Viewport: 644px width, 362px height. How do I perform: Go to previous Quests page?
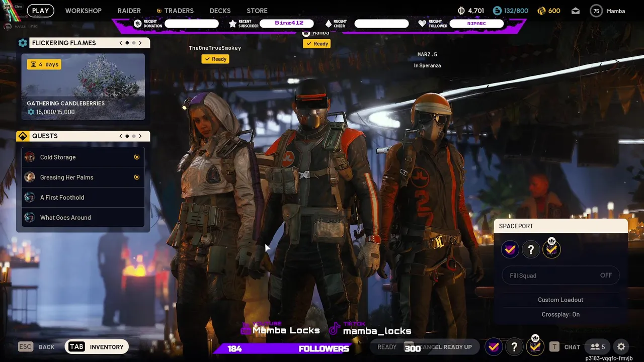[121, 136]
